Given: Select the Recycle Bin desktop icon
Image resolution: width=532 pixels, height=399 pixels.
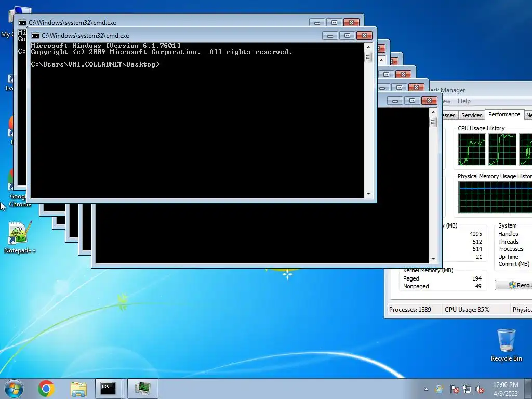Looking at the screenshot, I should tap(506, 345).
